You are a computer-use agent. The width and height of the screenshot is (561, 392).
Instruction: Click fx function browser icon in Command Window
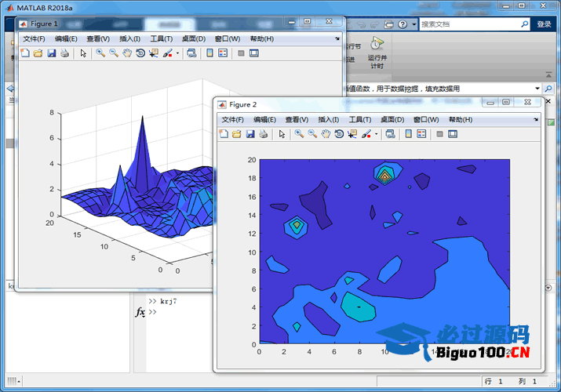140,312
